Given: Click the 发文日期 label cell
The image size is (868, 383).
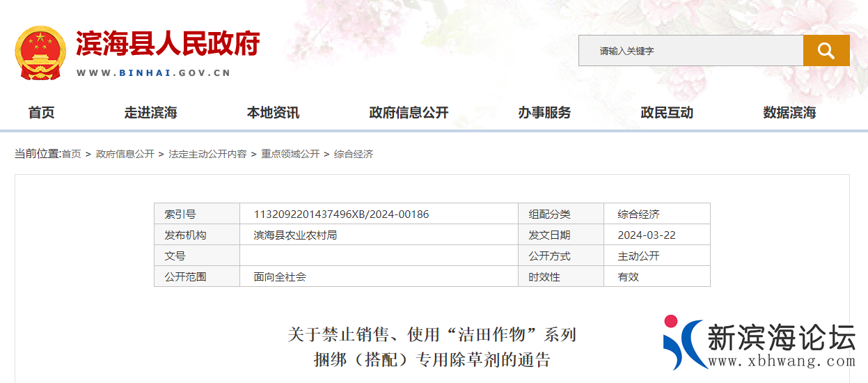Looking at the screenshot, I should [561, 235].
